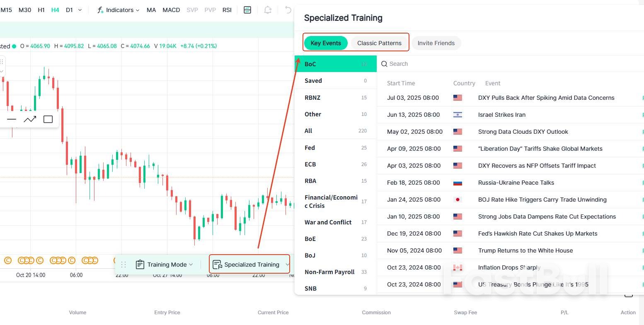Click the undo arrow in the toolbar
644x325 pixels.
287,10
